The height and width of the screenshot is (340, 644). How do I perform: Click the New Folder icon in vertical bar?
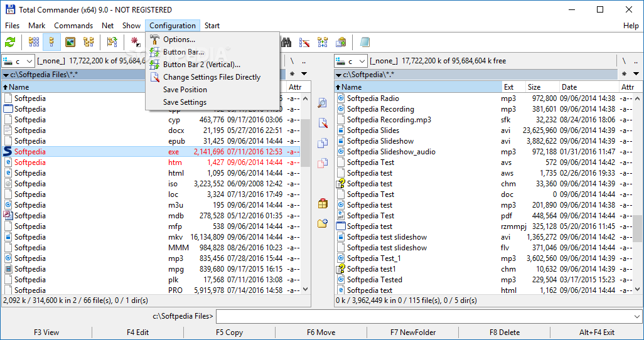323,223
